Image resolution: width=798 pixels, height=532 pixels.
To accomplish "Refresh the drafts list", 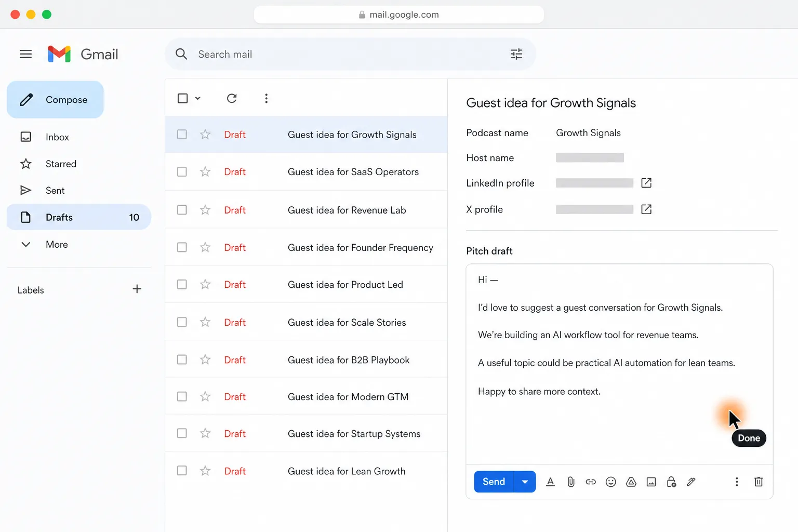I will 232,98.
